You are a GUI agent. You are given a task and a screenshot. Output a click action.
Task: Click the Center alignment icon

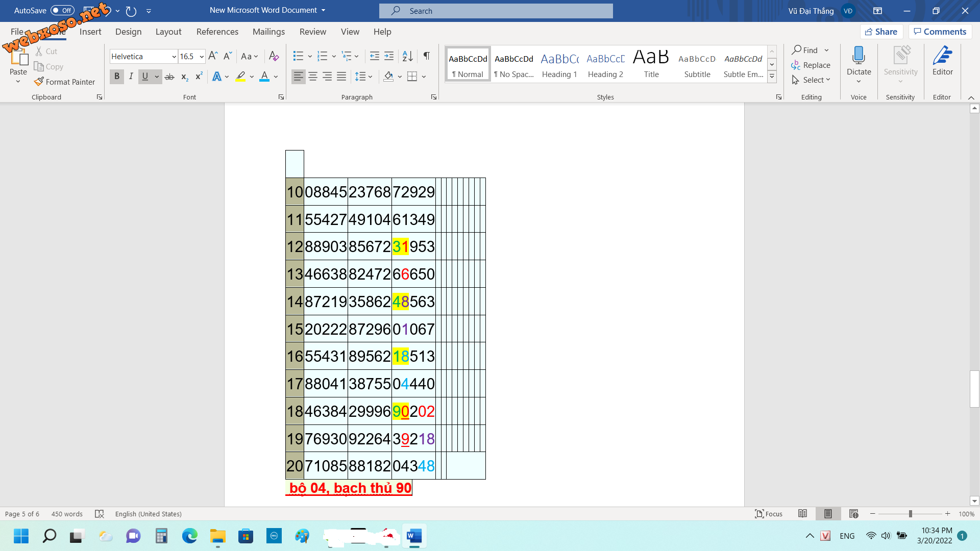coord(313,77)
